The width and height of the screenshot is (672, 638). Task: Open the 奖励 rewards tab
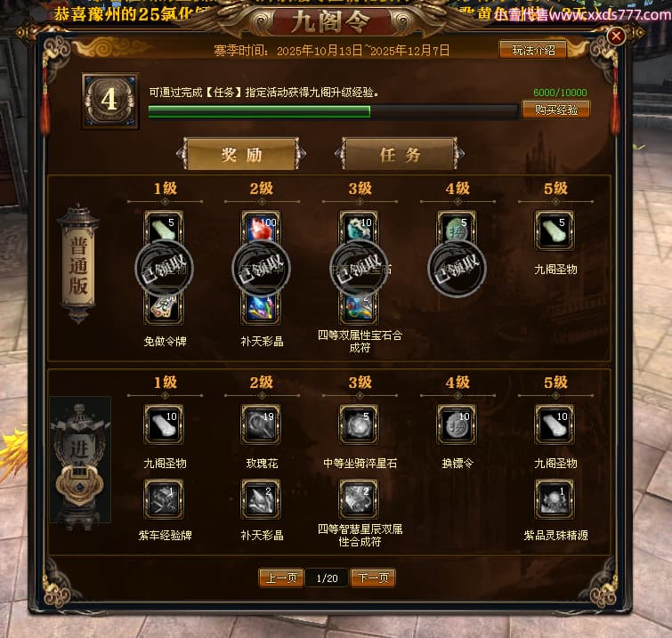[241, 154]
